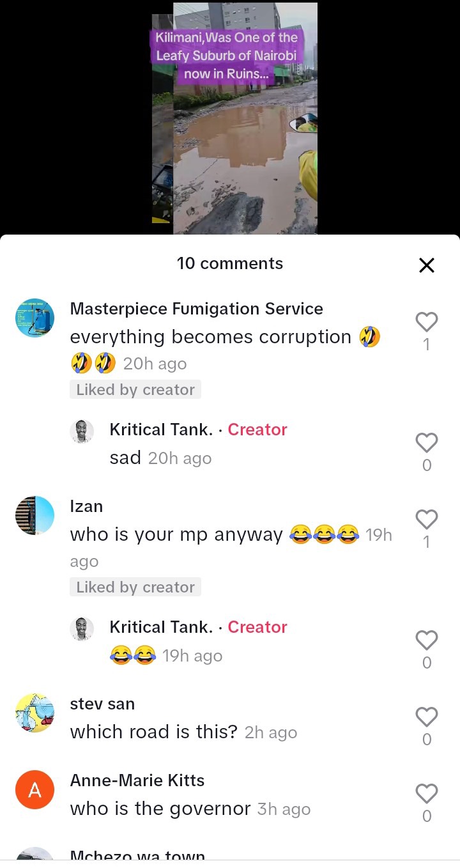Open Anne-Marie Kitts username link

pyautogui.click(x=137, y=780)
